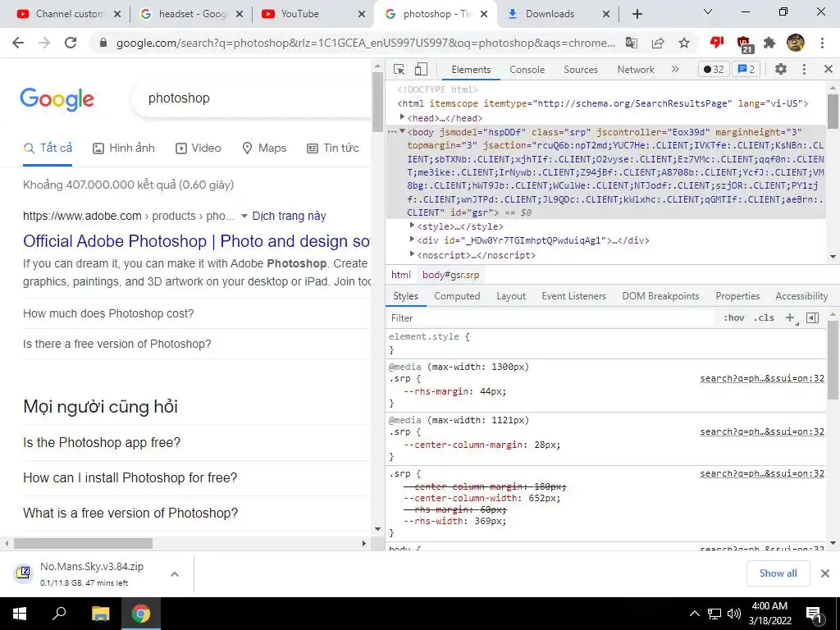Click the Google logo
Screen dimensions: 840x630
point(57,99)
